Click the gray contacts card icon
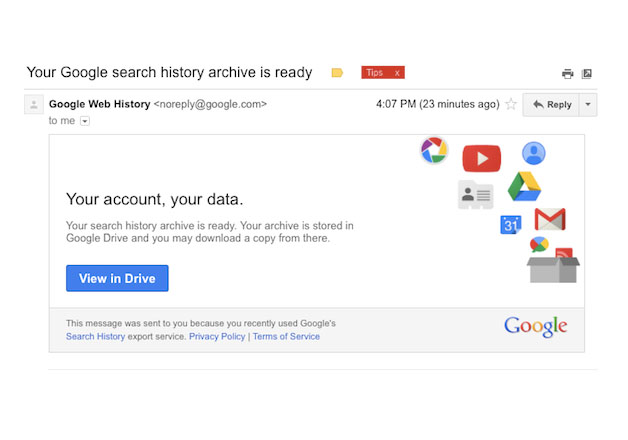This screenshot has height=440, width=628. tap(475, 195)
